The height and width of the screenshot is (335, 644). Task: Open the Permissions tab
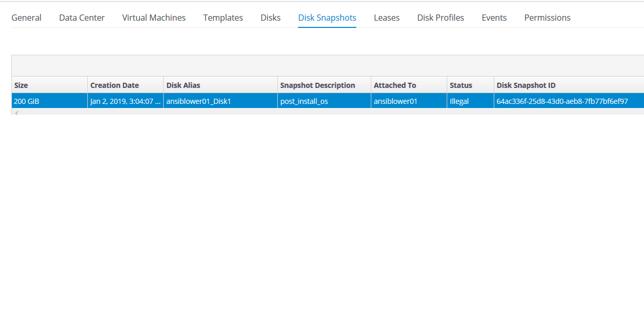point(547,18)
